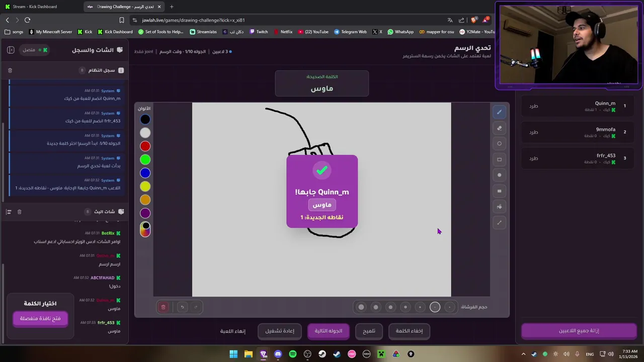The width and height of the screenshot is (644, 362).
Task: Kick player frfr_453 with طرد
Action: click(x=533, y=158)
